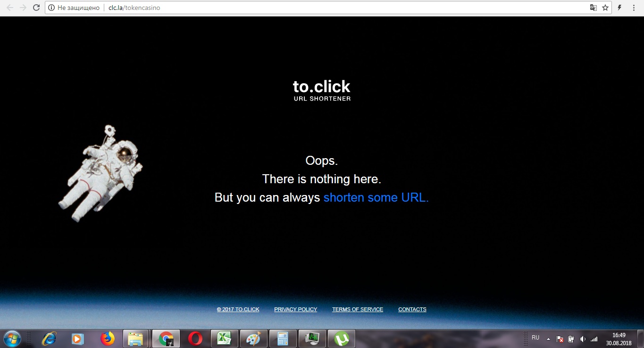
Task: Open Windows Media Player from taskbar
Action: (77, 339)
